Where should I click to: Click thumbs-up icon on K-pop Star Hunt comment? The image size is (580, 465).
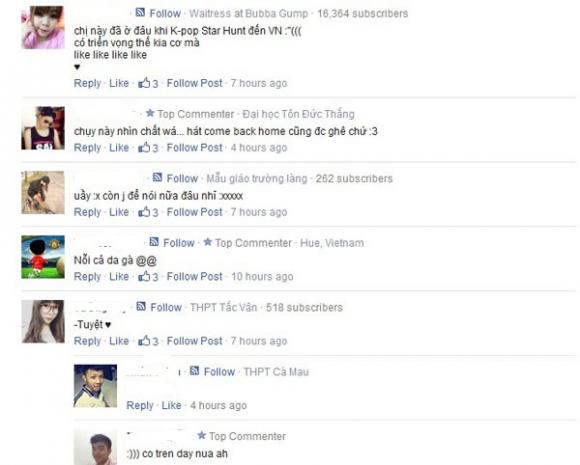[x=144, y=82]
